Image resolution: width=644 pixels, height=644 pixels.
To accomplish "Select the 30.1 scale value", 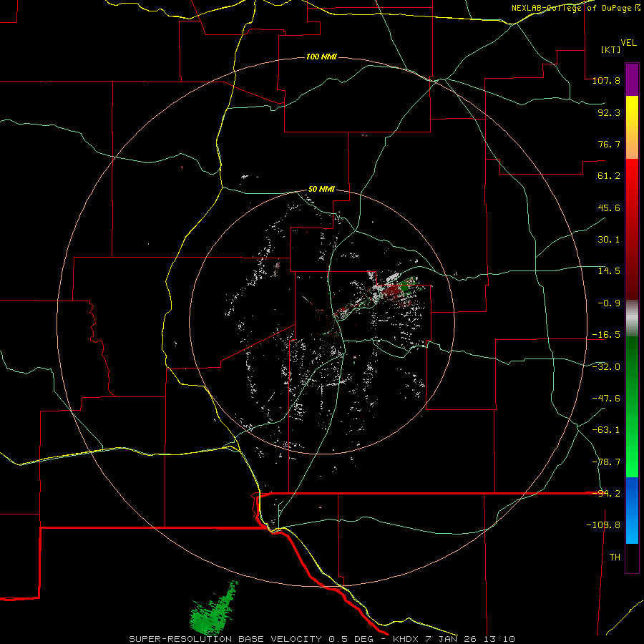I will (609, 240).
